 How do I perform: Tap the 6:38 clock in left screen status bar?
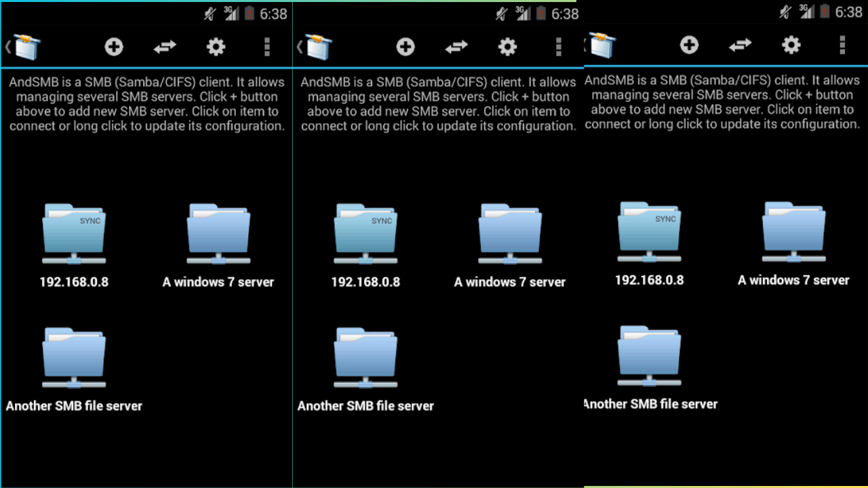coord(273,14)
